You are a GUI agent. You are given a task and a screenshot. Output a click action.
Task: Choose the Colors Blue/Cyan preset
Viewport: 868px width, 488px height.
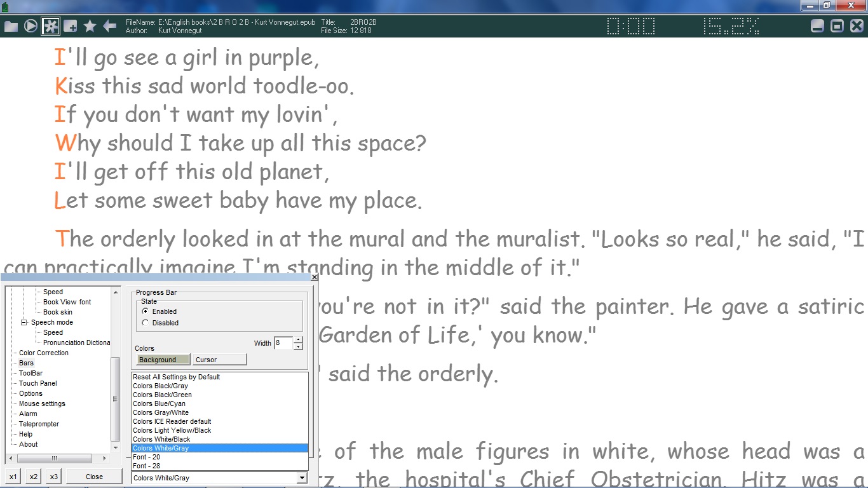(220, 403)
